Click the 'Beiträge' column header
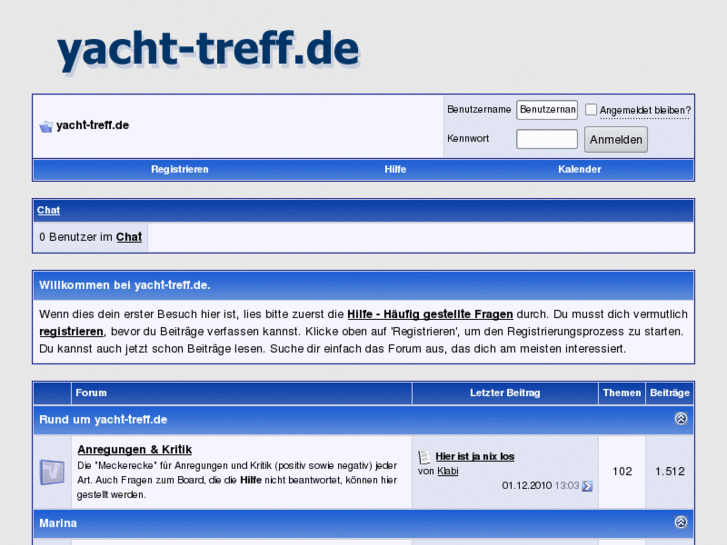This screenshot has width=727, height=545. click(x=670, y=393)
